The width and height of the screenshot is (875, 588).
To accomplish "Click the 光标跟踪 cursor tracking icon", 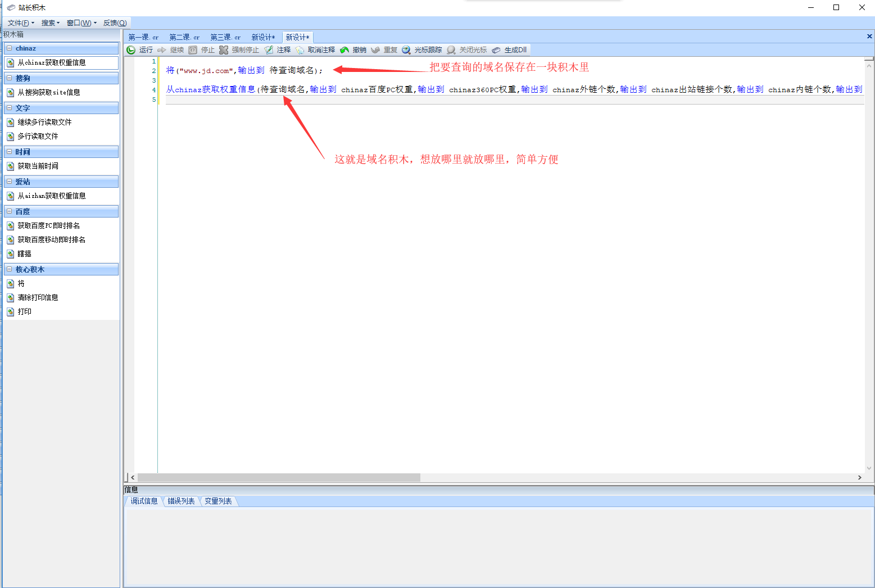I will click(x=406, y=50).
